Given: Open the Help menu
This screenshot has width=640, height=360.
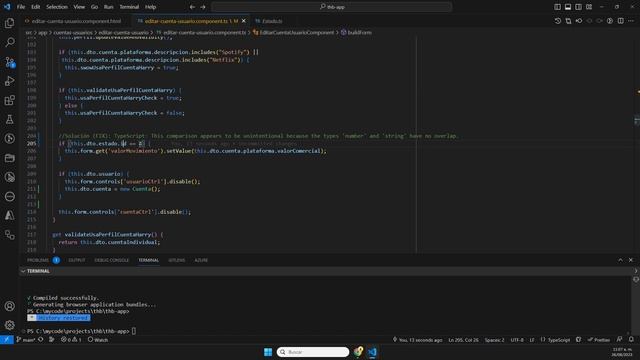Looking at the screenshot, I should click(x=151, y=7).
